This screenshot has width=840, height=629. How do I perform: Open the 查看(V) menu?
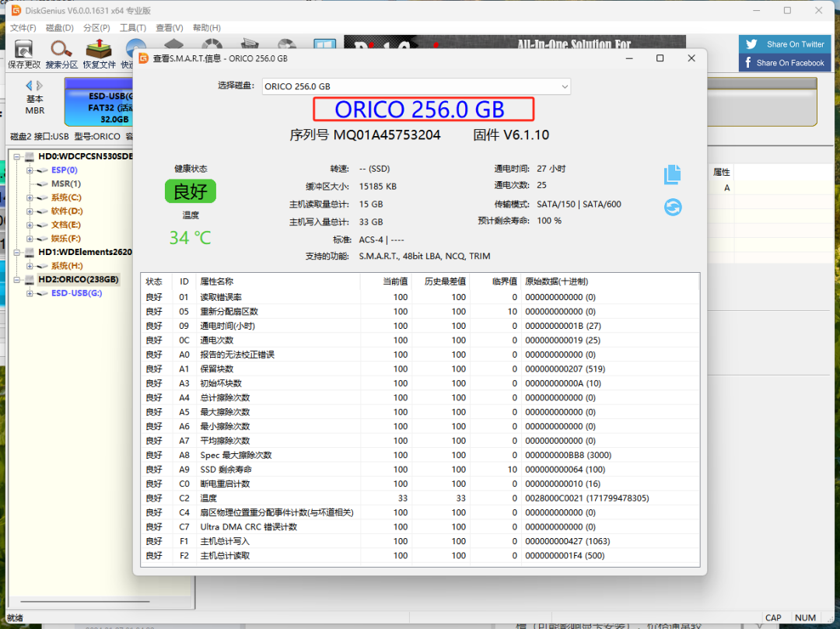click(x=170, y=28)
